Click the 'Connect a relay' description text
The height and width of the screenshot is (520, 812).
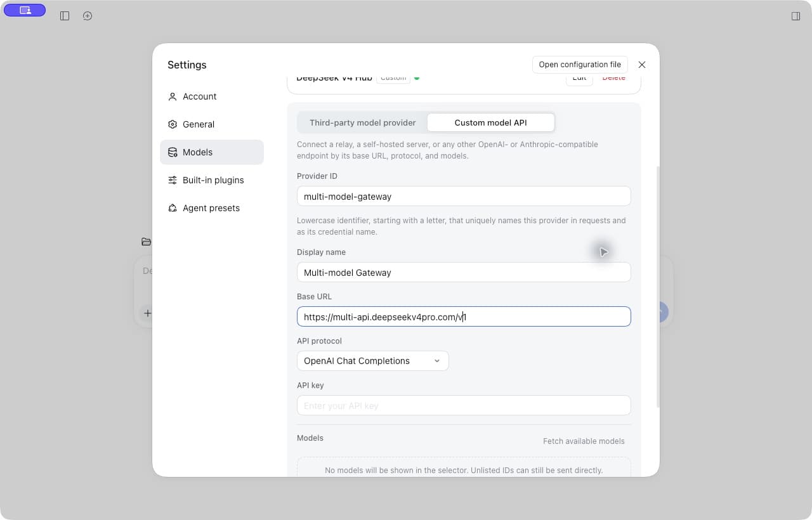447,150
